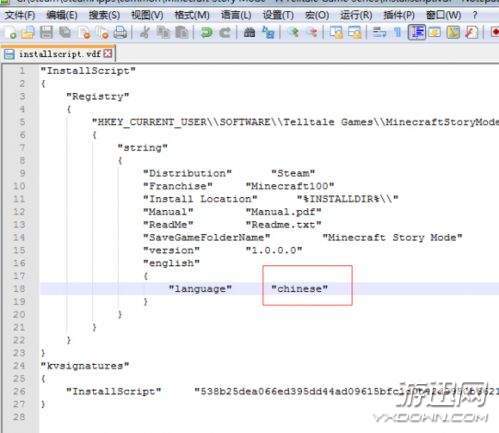Click the "Registry" text on line 3

(98, 97)
